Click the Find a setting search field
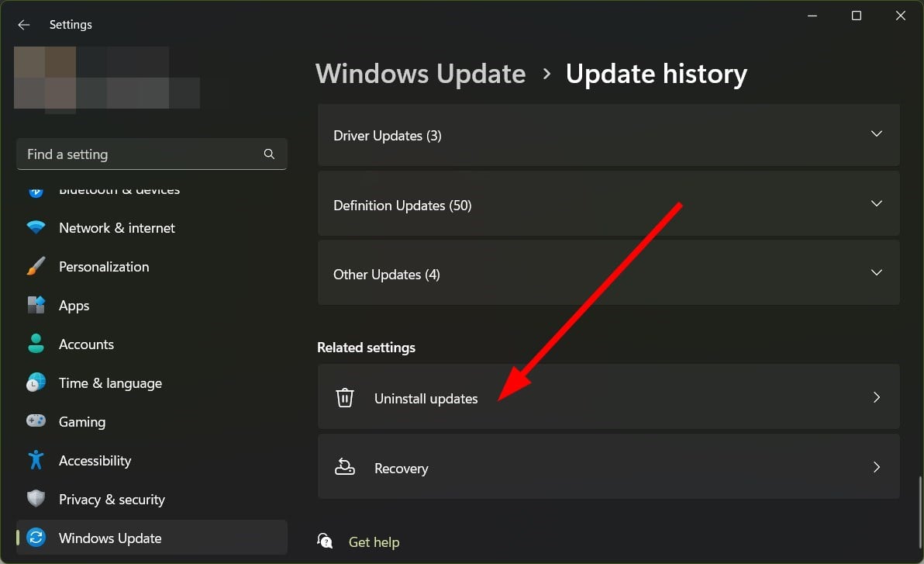The height and width of the screenshot is (564, 924). coord(152,154)
